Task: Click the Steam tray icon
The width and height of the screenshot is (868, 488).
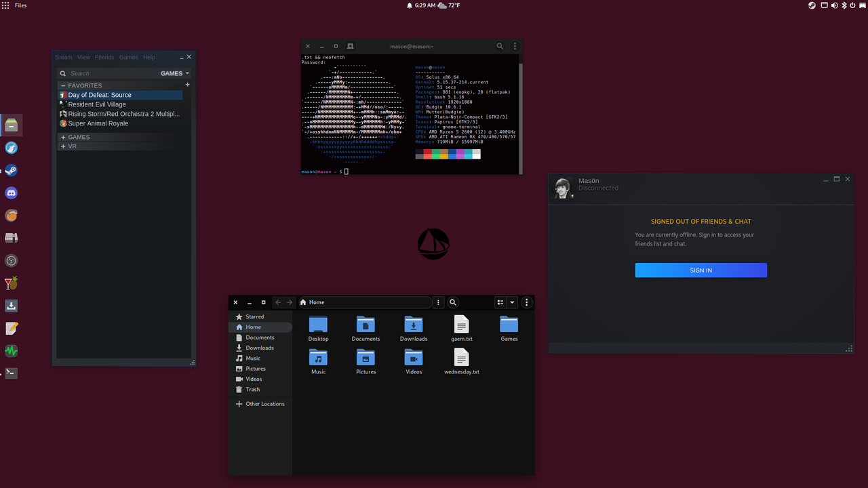Action: point(812,5)
